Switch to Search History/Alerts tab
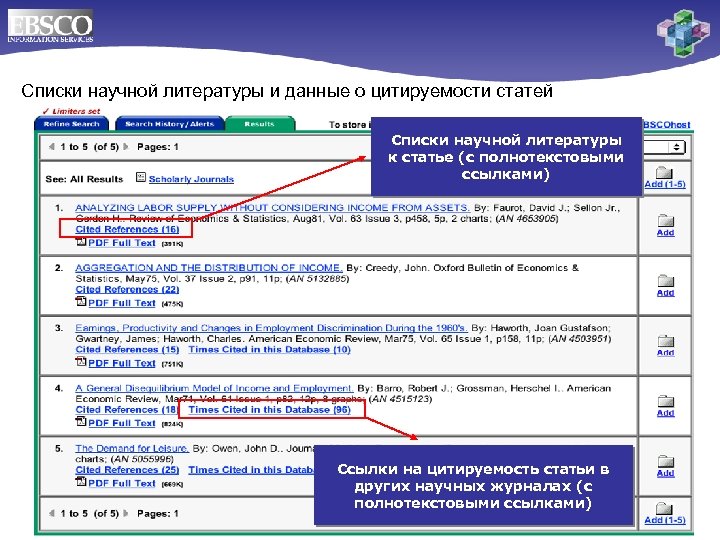 pos(169,124)
